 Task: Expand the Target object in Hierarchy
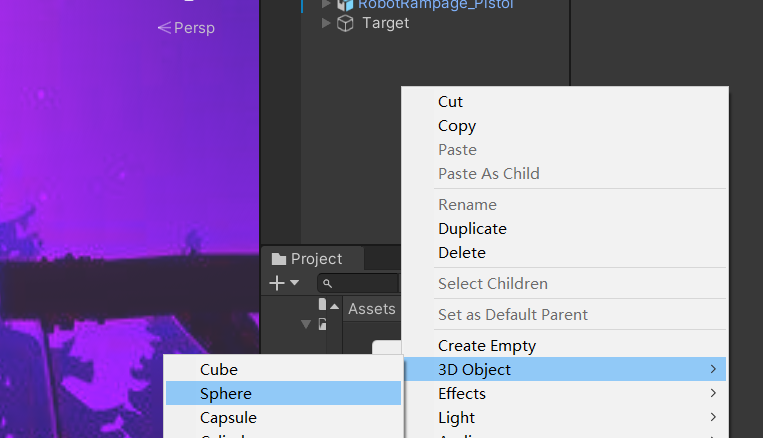coord(326,23)
